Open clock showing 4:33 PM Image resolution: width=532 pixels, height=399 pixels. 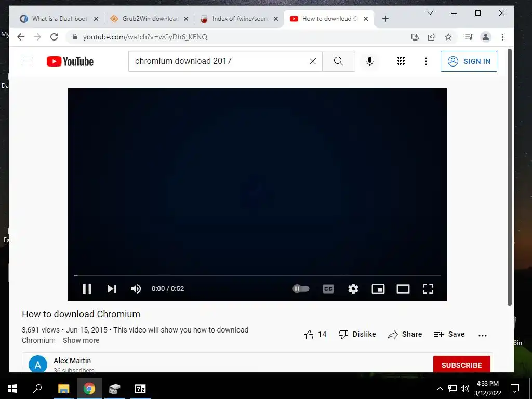tap(487, 389)
